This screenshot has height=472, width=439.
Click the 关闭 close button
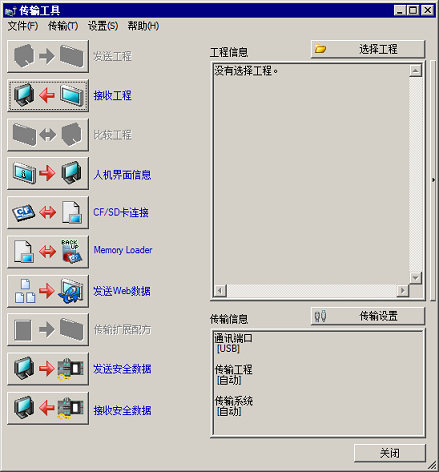pos(390,453)
